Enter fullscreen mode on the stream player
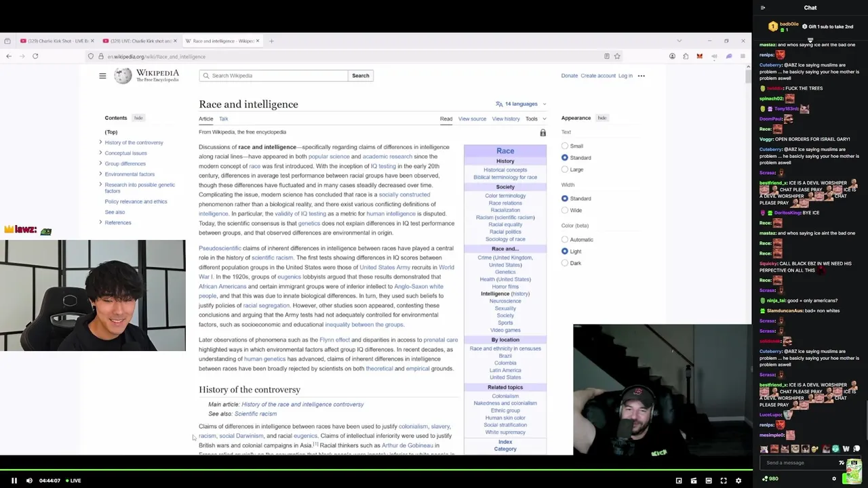Screen dimensions: 868x488 point(724,481)
